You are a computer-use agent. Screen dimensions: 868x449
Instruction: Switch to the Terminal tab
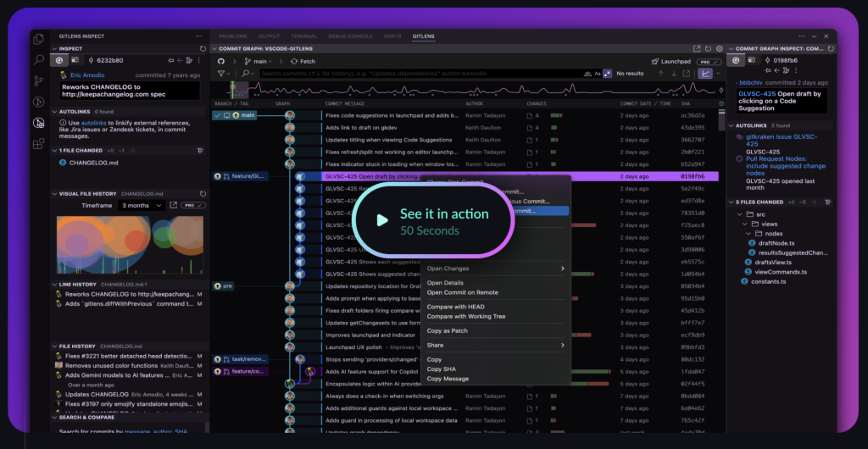point(304,36)
